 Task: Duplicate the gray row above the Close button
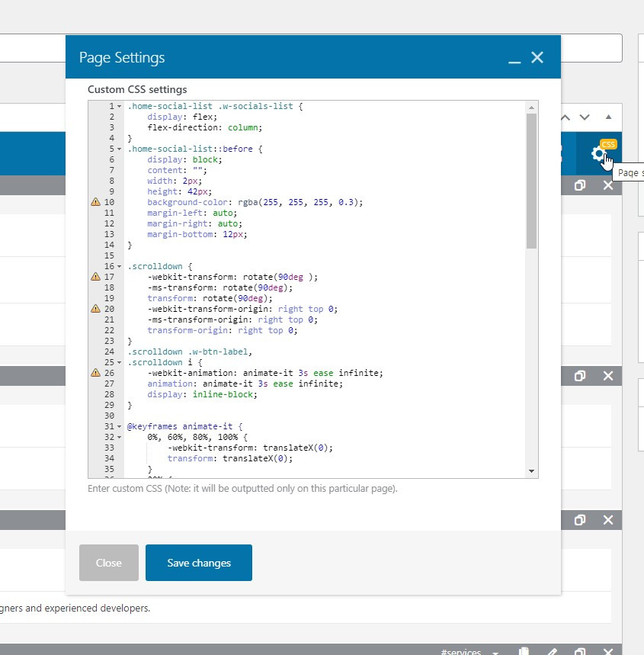580,520
